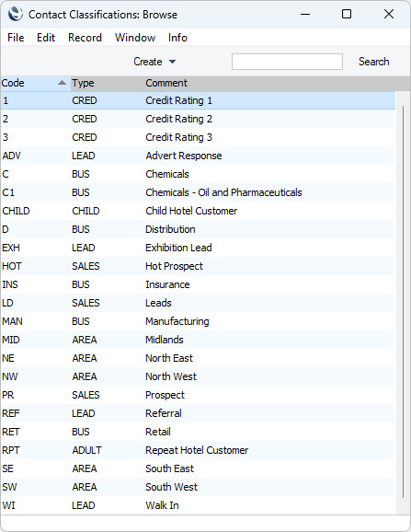Select the Child Hotel Customer row
The height and width of the screenshot is (532, 411).
tap(198, 211)
